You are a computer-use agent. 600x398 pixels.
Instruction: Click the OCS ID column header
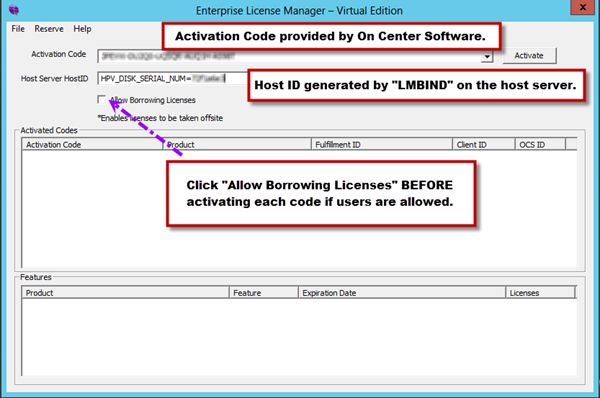pyautogui.click(x=540, y=145)
